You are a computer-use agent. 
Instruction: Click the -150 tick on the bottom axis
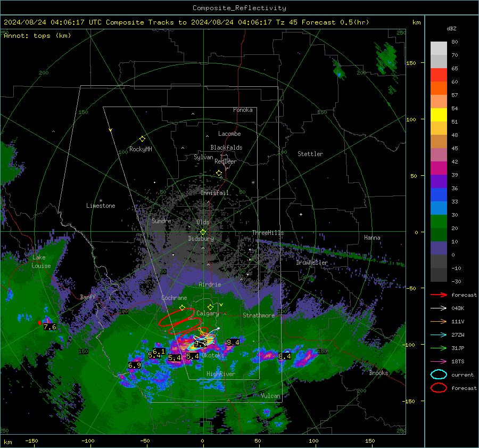click(x=31, y=441)
